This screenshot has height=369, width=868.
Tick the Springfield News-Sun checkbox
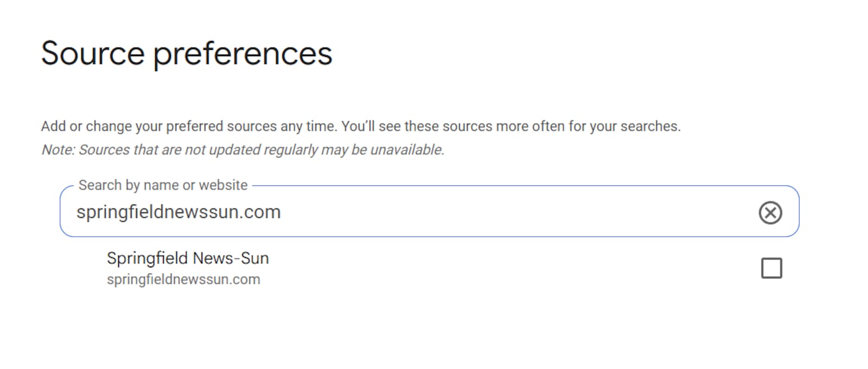tap(771, 268)
